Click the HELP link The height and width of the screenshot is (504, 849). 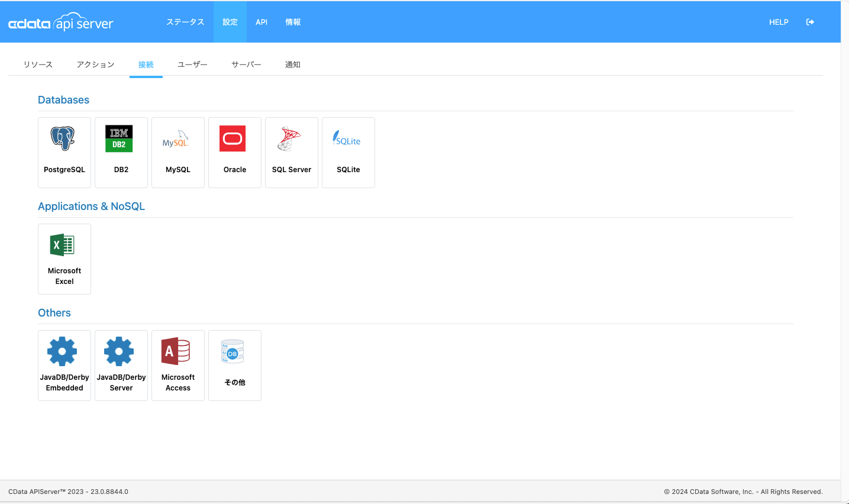click(x=779, y=22)
